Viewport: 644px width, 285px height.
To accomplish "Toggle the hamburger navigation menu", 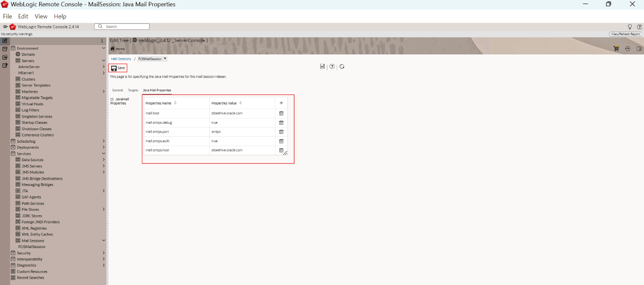I will (5, 27).
